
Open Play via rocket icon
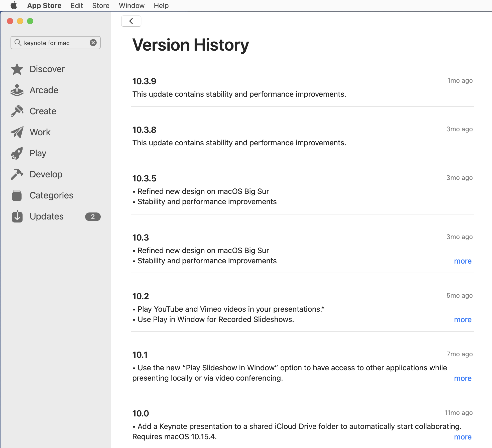click(x=17, y=153)
